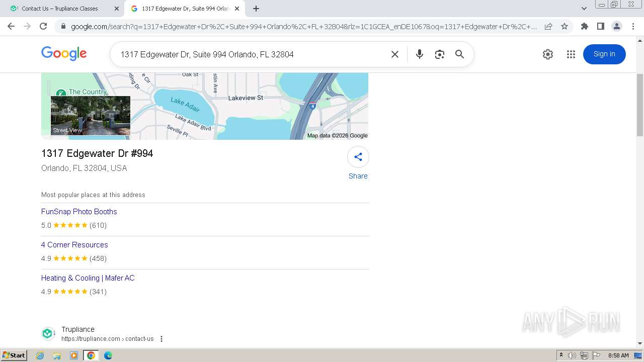Open the volume speaker tray icon
Viewport: 644px width, 362px height.
coord(572,355)
